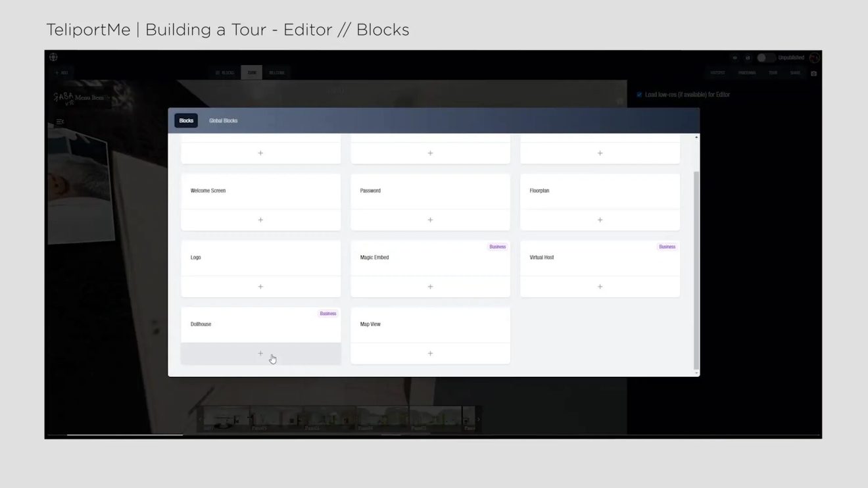Click the Business badge on Magic Embed
This screenshot has width=868, height=488.
coord(498,247)
